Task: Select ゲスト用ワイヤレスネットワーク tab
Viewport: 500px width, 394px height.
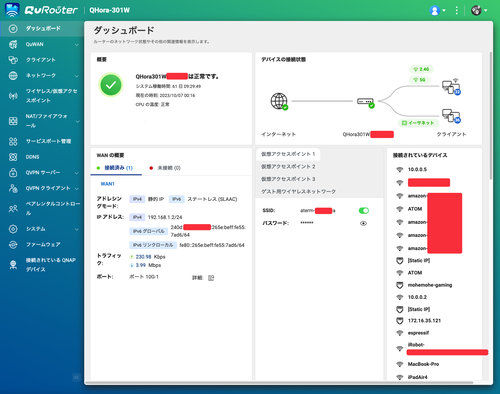Action: click(298, 192)
